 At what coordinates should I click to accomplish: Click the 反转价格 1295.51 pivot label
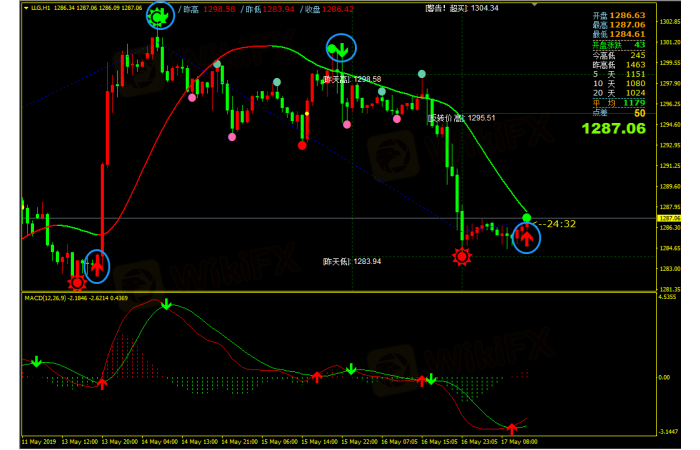pos(461,118)
